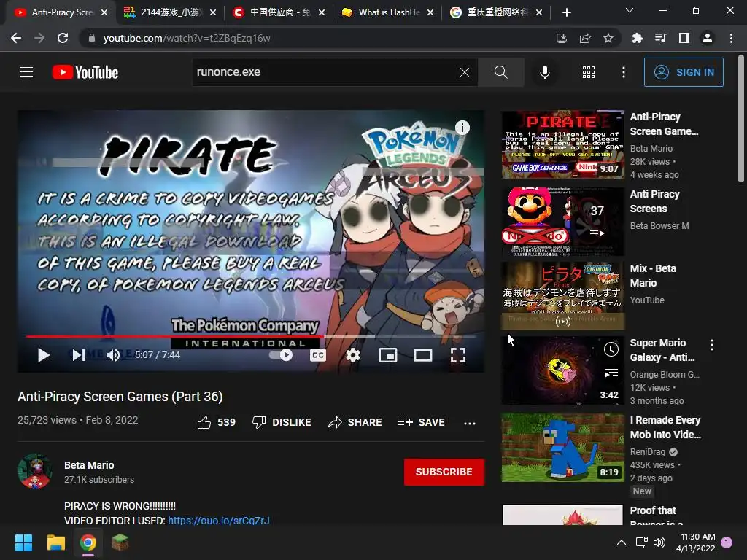Click the address bar URL
The image size is (747, 560).
(x=186, y=38)
